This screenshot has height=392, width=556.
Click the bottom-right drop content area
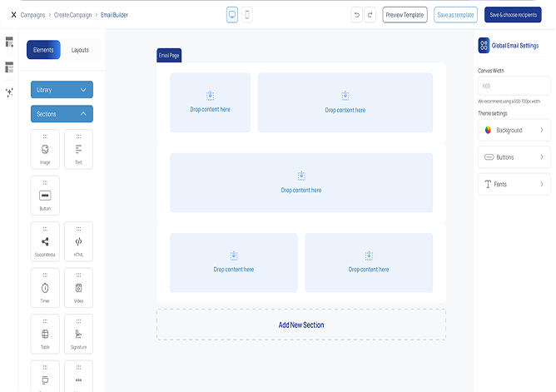[x=369, y=263]
